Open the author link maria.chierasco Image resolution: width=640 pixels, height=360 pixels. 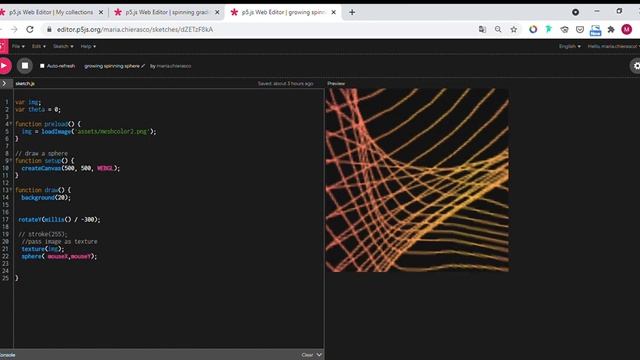click(174, 66)
